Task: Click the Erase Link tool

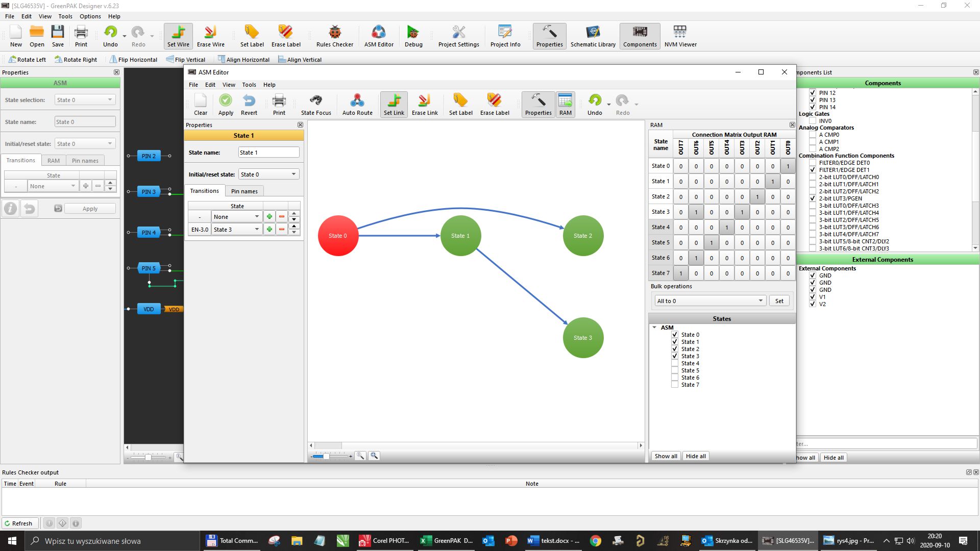Action: 425,104
